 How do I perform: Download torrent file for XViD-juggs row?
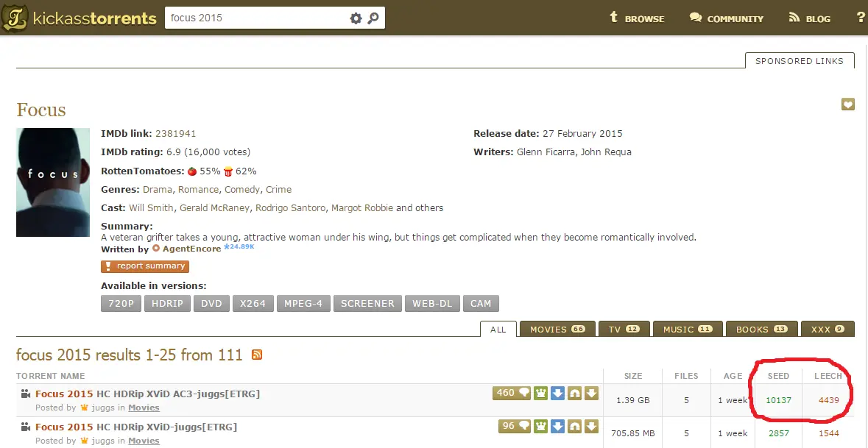click(592, 427)
